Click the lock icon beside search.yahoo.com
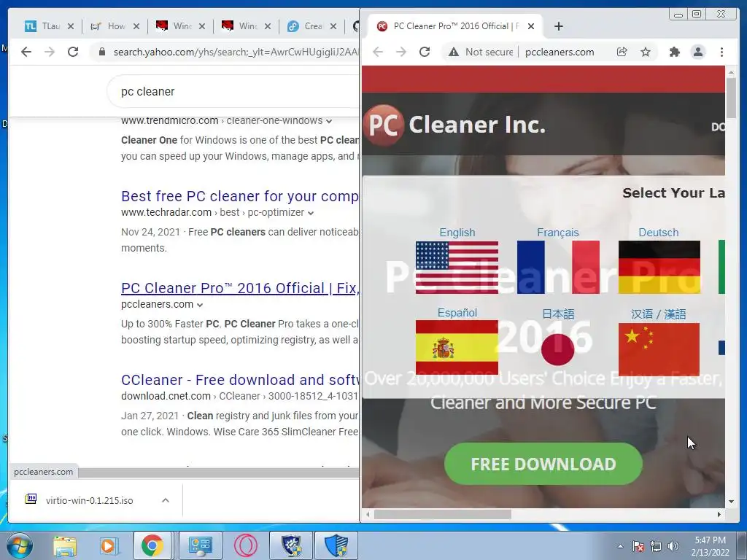 click(x=101, y=52)
